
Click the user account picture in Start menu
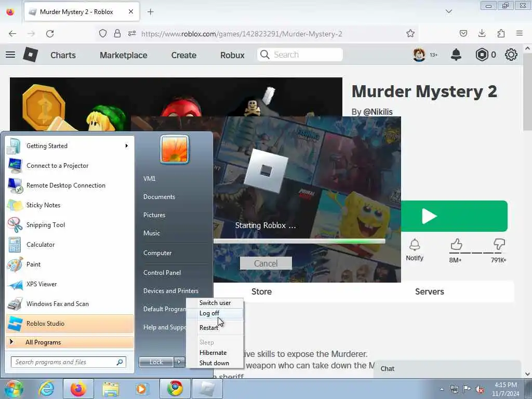pyautogui.click(x=175, y=149)
